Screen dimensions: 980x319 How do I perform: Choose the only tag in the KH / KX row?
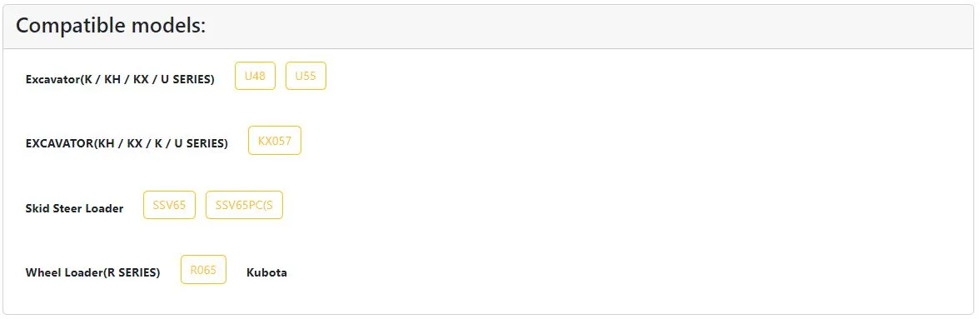pyautogui.click(x=275, y=141)
